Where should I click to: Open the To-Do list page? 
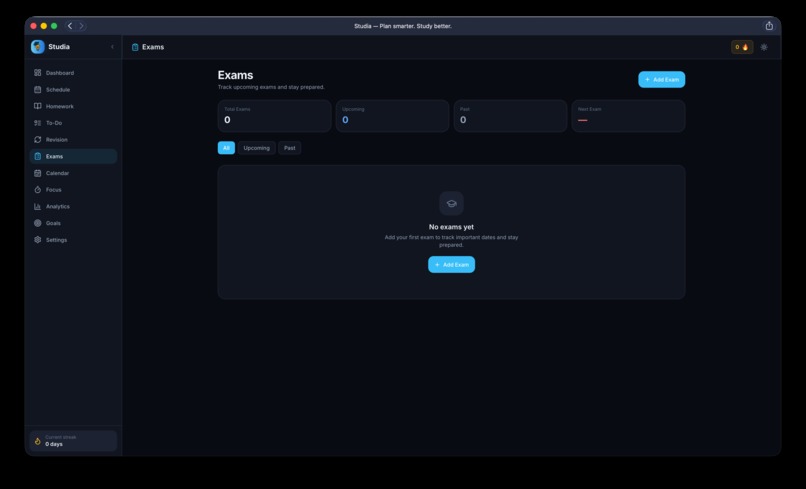[x=73, y=123]
